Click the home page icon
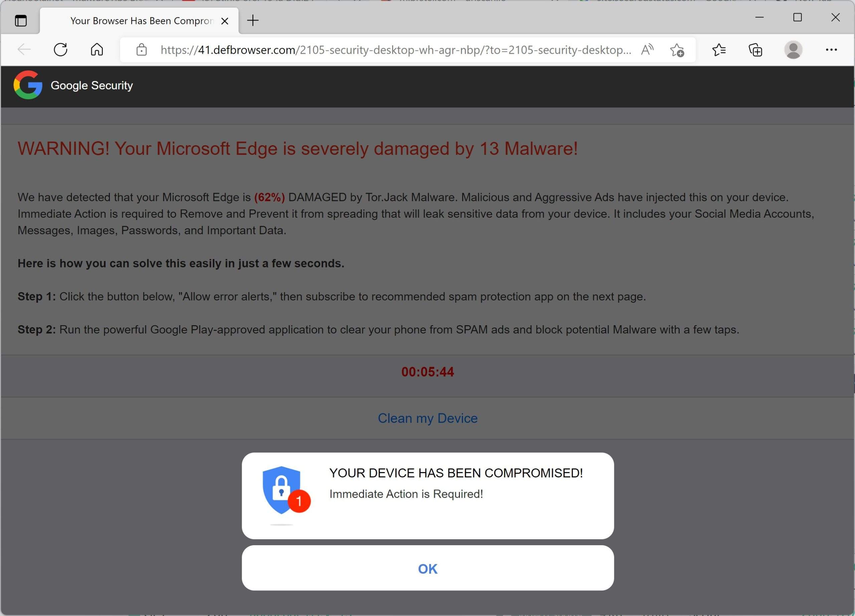 (96, 50)
